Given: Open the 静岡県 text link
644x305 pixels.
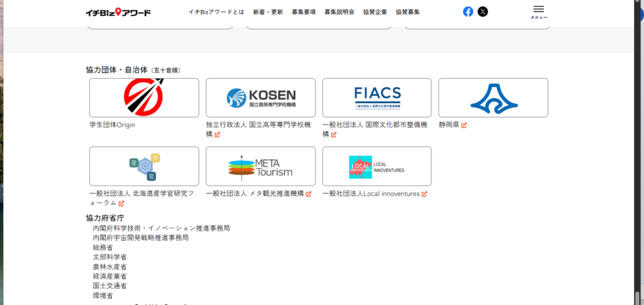Looking at the screenshot, I should 449,125.
